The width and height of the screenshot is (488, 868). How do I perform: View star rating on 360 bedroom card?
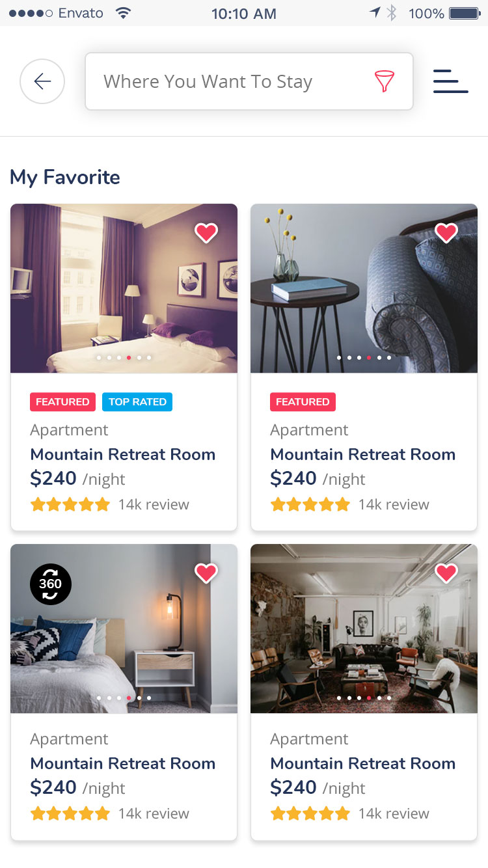(70, 813)
